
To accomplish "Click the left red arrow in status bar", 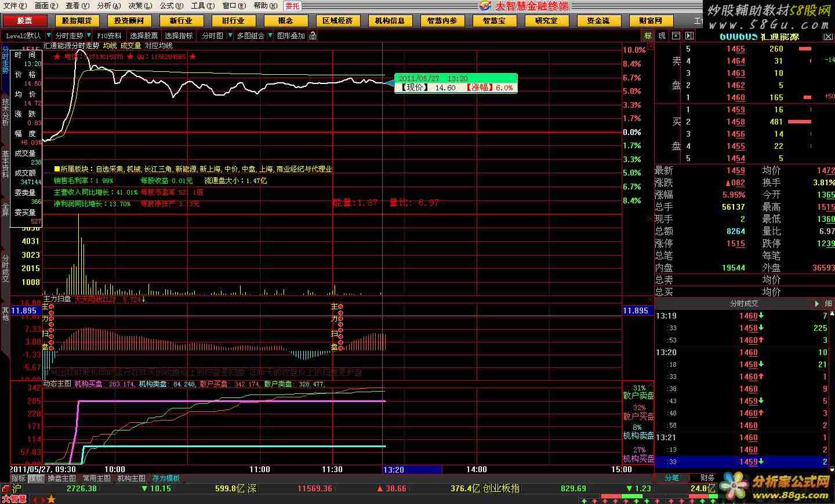I will pyautogui.click(x=35, y=499).
